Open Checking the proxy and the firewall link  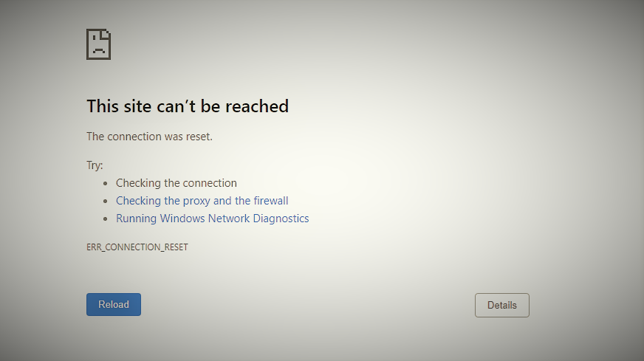pos(202,200)
